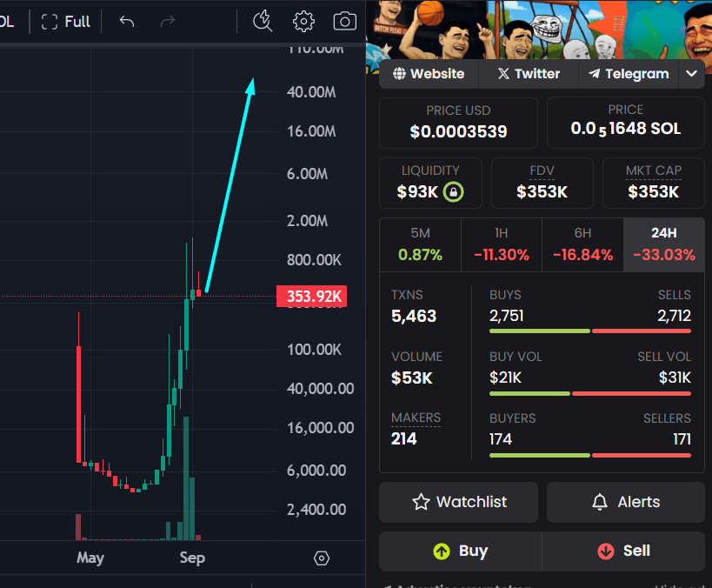Click the May label on time axis

[90, 558]
